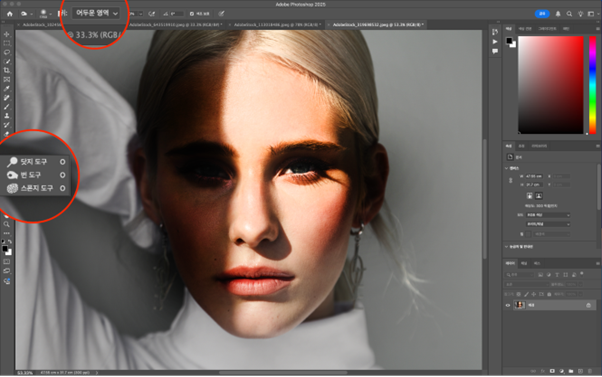Open the bit depth dropdown in Properties
602x377 pixels.
[547, 224]
